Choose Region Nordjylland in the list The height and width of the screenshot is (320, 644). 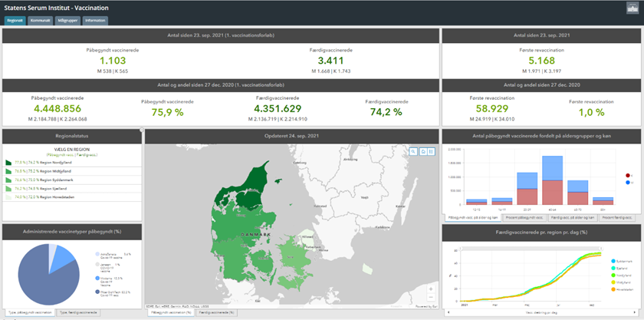point(72,163)
